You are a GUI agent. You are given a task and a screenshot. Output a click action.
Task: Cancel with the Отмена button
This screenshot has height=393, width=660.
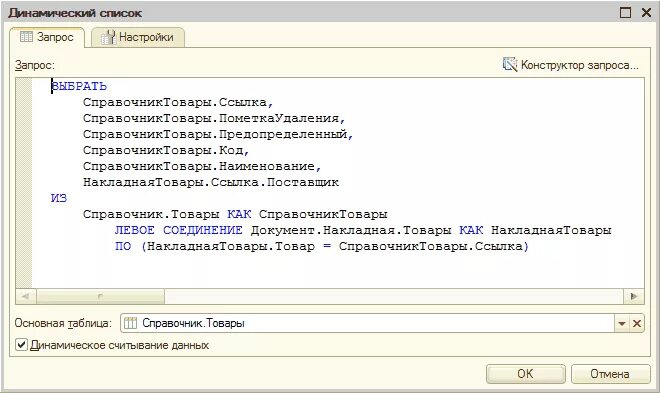coord(610,374)
